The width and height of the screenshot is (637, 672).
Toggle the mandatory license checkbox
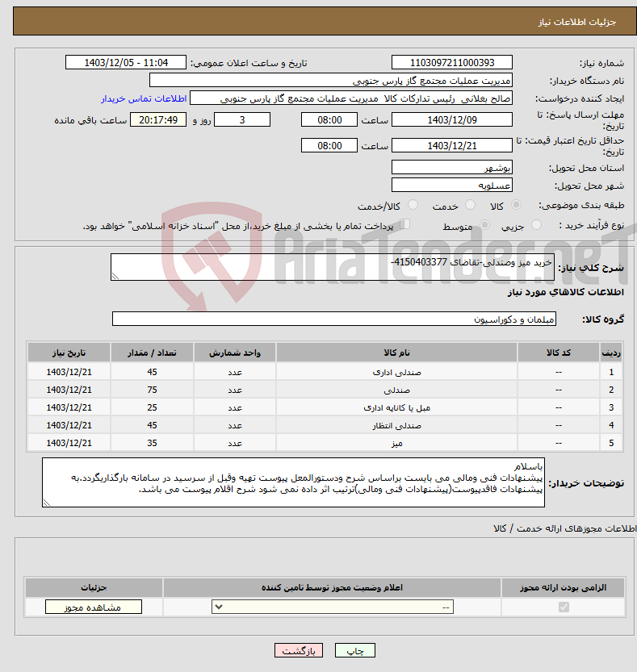click(x=564, y=607)
